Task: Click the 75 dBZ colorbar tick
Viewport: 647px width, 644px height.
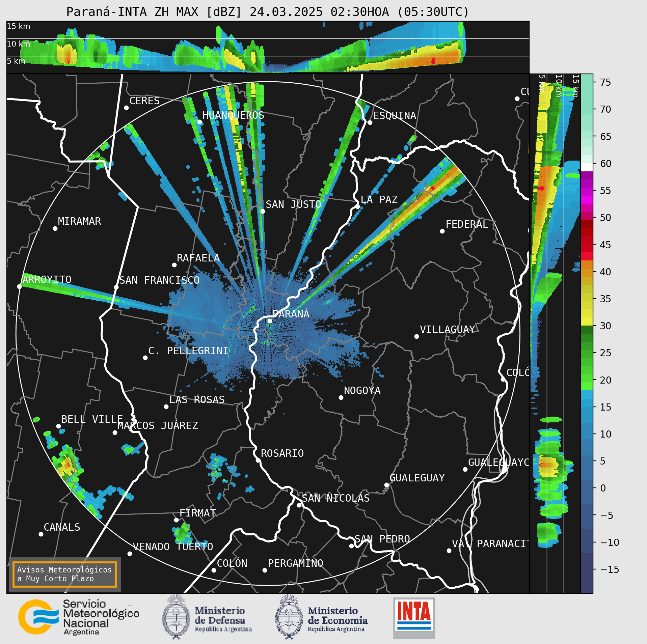Action: tap(605, 82)
